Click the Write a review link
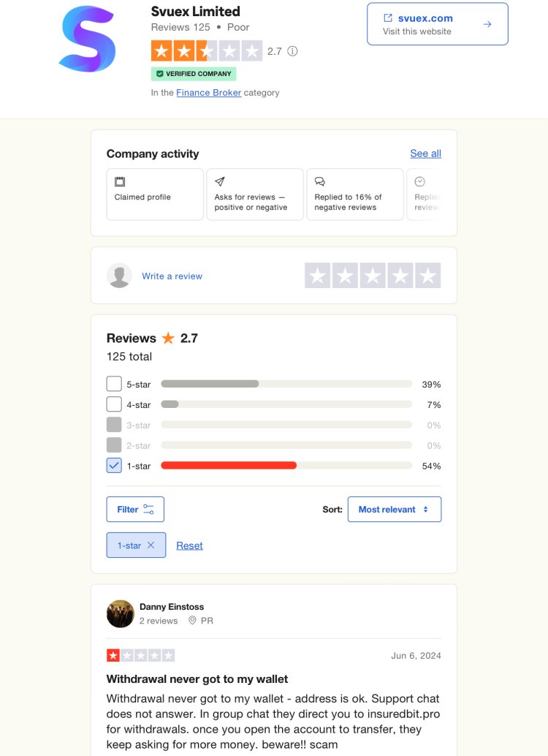Screen dimensions: 548x756 click(172, 276)
